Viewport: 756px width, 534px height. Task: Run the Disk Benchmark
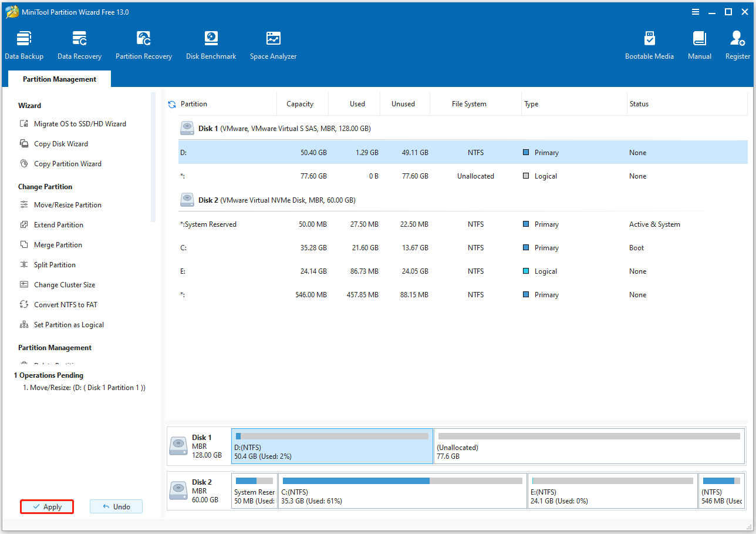point(211,44)
